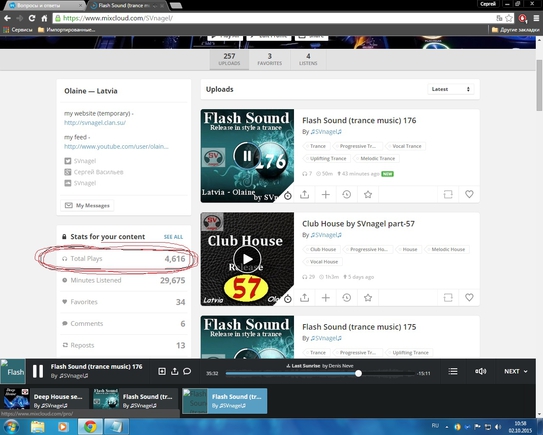543x435 pixels.
Task: Click Vocal House tag
Action: pos(322,261)
